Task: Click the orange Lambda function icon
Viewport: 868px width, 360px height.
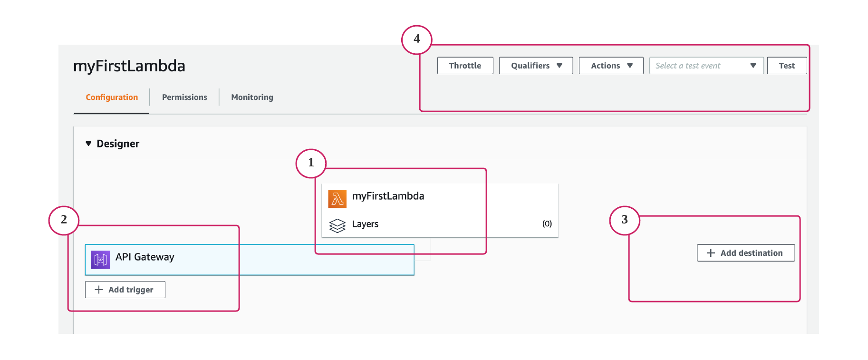Action: click(337, 199)
